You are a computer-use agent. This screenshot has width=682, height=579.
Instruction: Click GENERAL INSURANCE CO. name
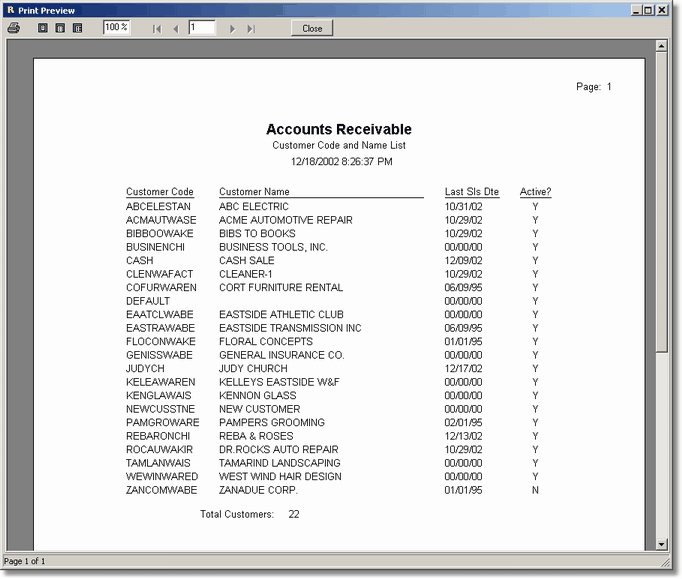click(282, 355)
